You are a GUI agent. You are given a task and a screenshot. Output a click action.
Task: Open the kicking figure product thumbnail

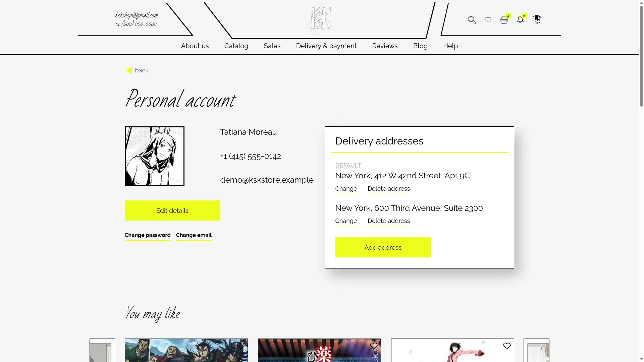452,350
